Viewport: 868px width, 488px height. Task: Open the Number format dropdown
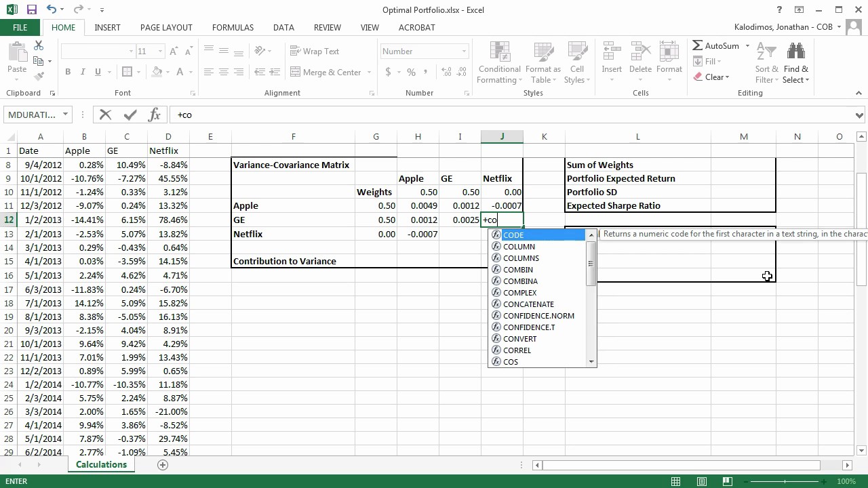tap(465, 52)
